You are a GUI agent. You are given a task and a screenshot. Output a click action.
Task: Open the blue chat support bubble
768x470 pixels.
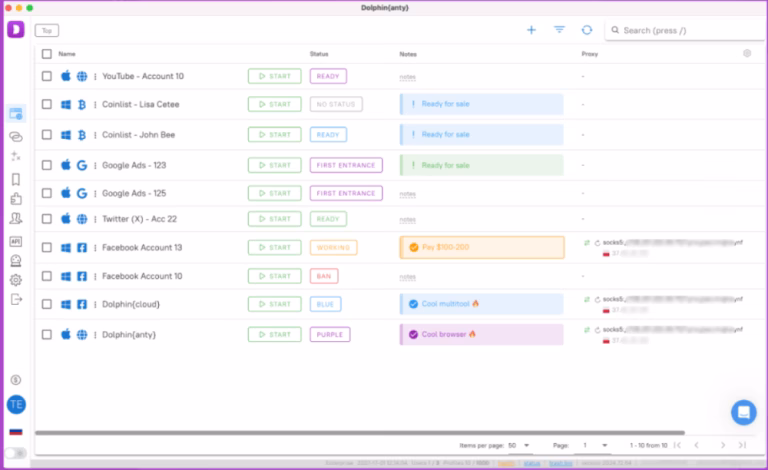click(x=743, y=412)
